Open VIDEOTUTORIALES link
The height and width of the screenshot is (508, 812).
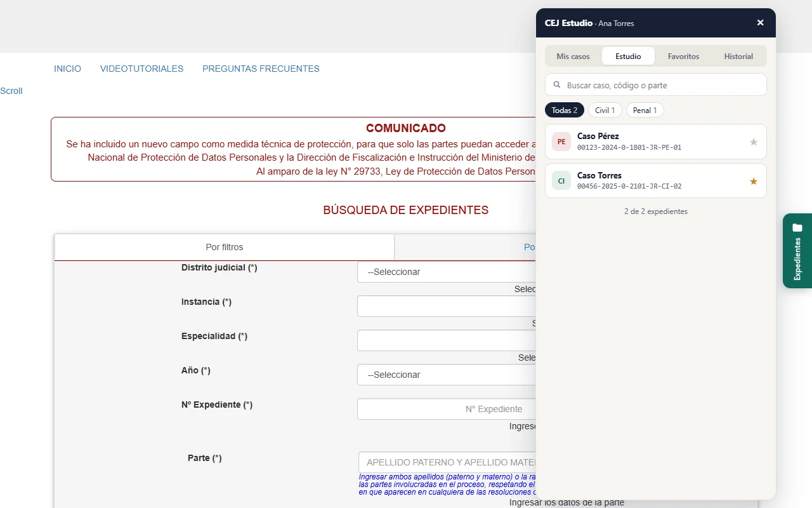141,69
